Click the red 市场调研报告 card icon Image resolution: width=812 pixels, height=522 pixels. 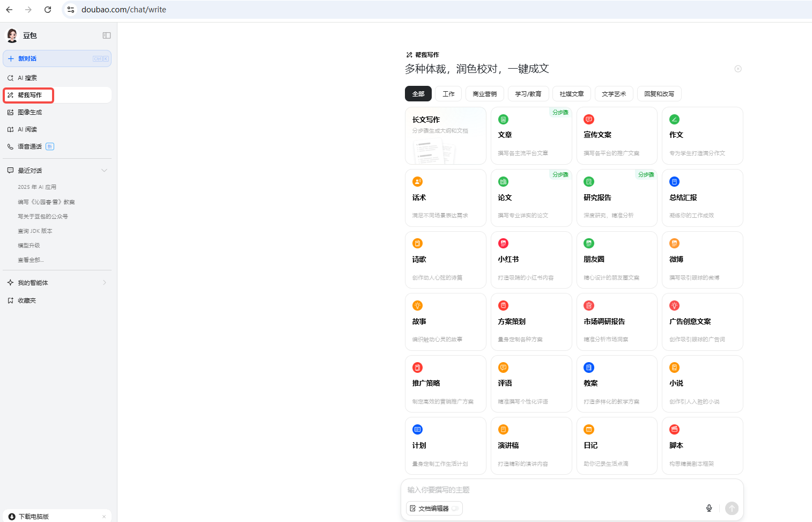pyautogui.click(x=589, y=306)
